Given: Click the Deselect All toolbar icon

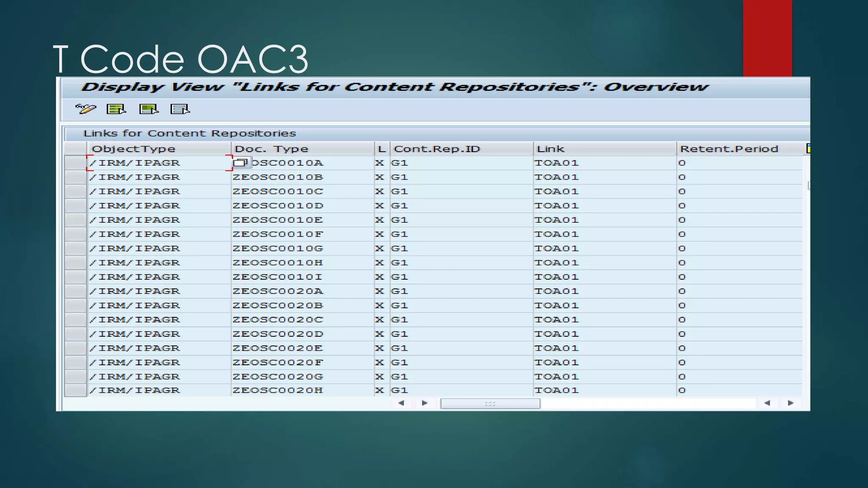Looking at the screenshot, I should click(180, 109).
